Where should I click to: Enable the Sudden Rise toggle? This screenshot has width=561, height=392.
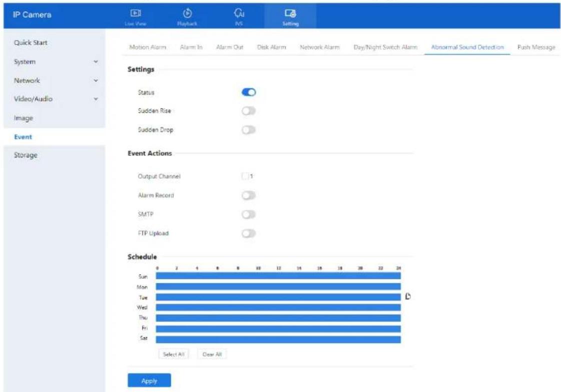[x=249, y=111]
